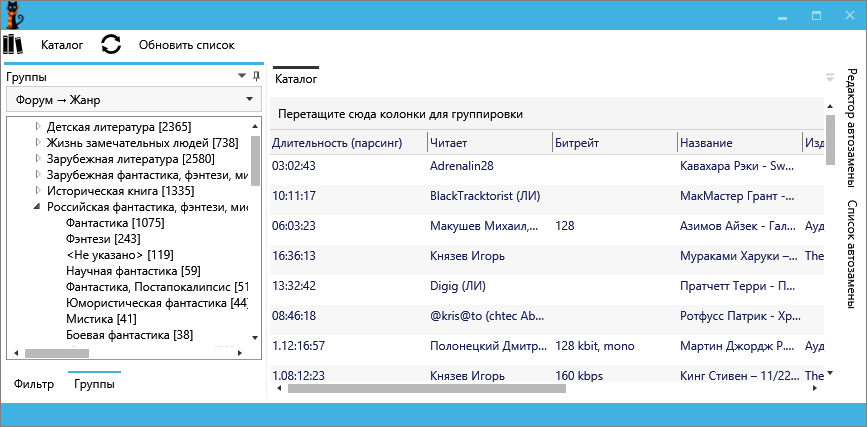This screenshot has height=427, width=867.
Task: Click reader cell Adrenalin28
Action: 462,166
